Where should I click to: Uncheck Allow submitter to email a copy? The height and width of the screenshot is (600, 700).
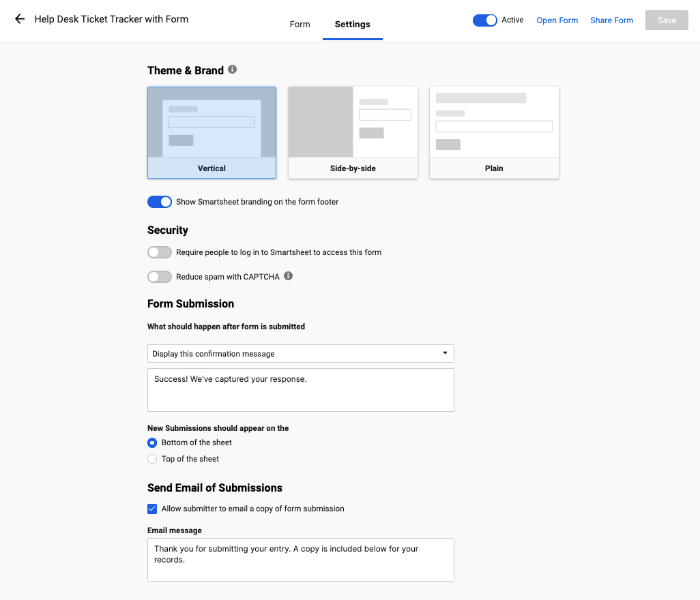[152, 509]
